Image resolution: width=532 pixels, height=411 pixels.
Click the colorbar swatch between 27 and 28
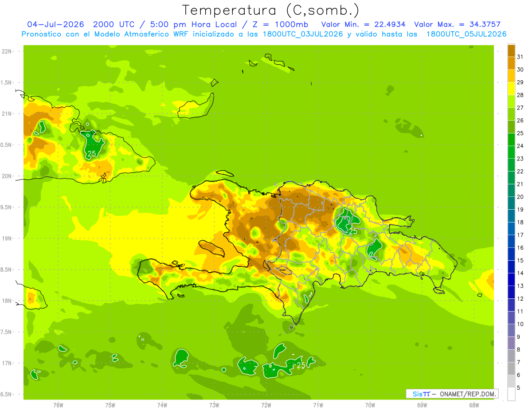click(x=511, y=101)
